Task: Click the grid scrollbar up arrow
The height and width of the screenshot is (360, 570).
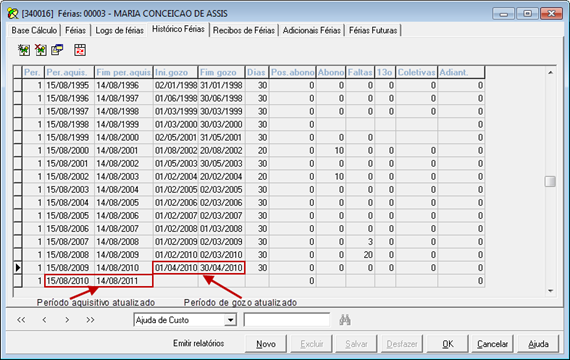Action: pos(550,73)
